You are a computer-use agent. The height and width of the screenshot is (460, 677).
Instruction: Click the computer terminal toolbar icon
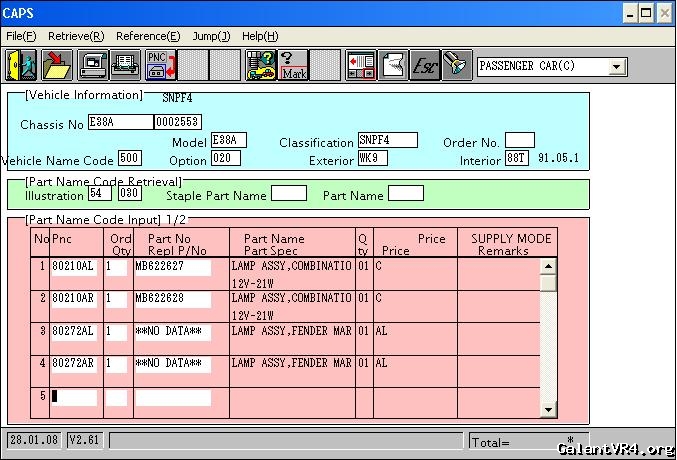tap(93, 65)
